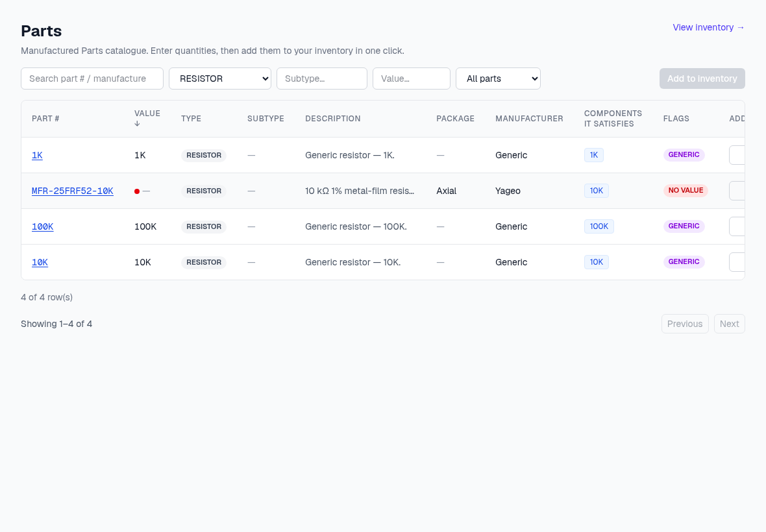This screenshot has height=532, width=766.
Task: Open the RESISTOR type filter dropdown
Action: [x=220, y=79]
